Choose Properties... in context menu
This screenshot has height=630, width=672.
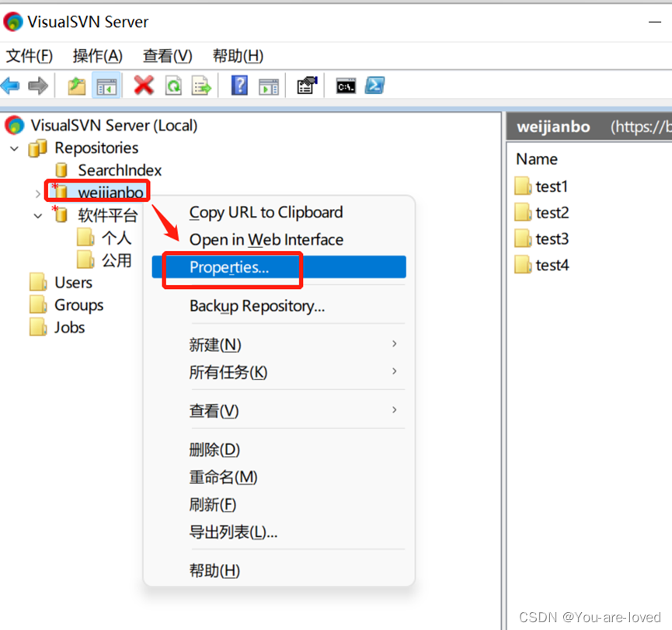(x=279, y=267)
